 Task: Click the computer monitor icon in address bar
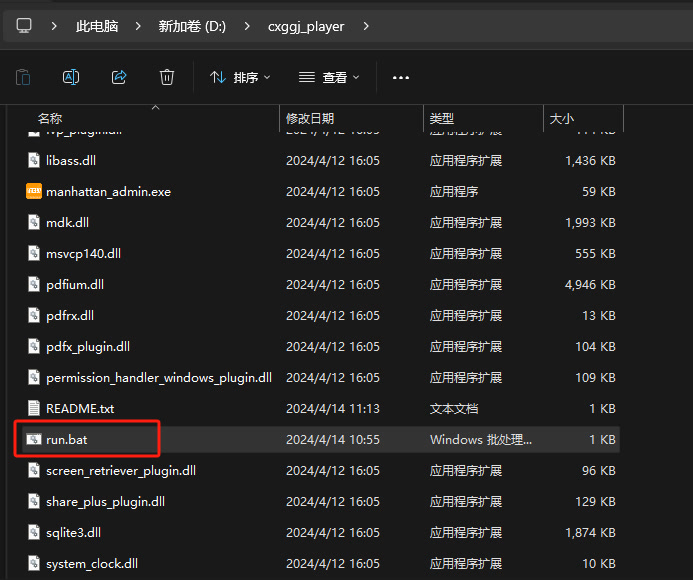point(24,26)
